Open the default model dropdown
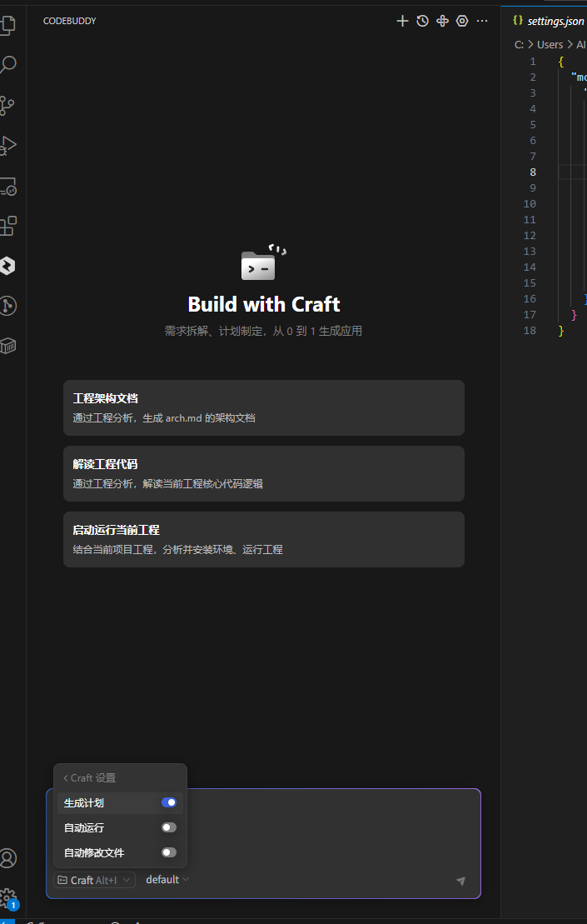 (x=168, y=879)
